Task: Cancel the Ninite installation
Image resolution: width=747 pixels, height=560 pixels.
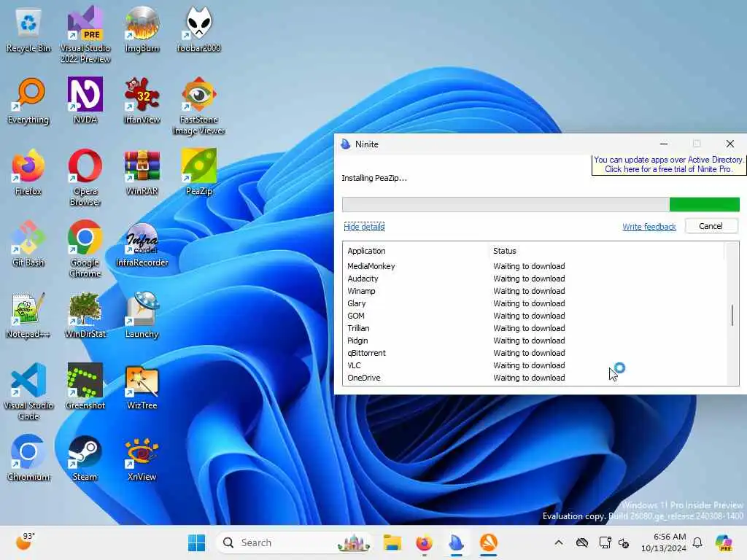Action: click(x=711, y=226)
